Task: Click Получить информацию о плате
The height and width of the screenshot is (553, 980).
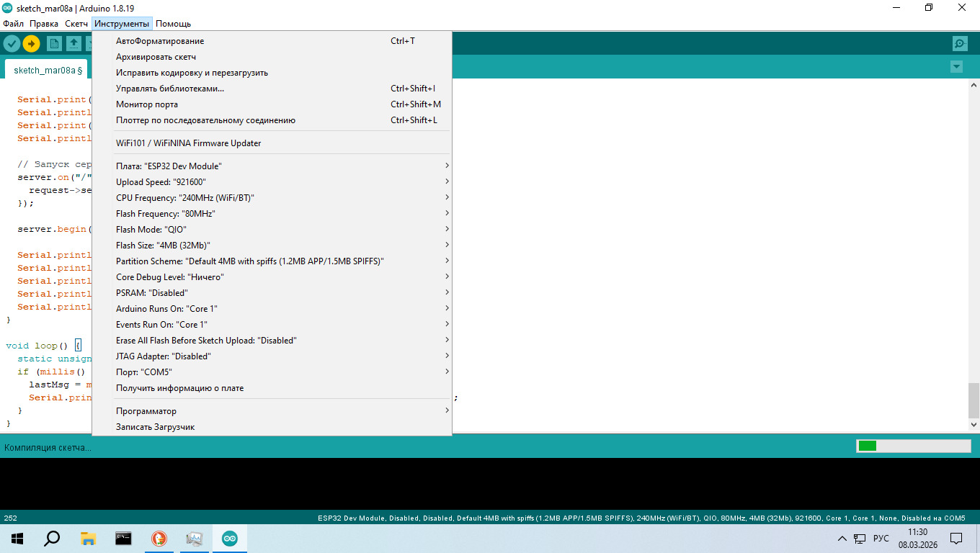Action: tap(180, 388)
